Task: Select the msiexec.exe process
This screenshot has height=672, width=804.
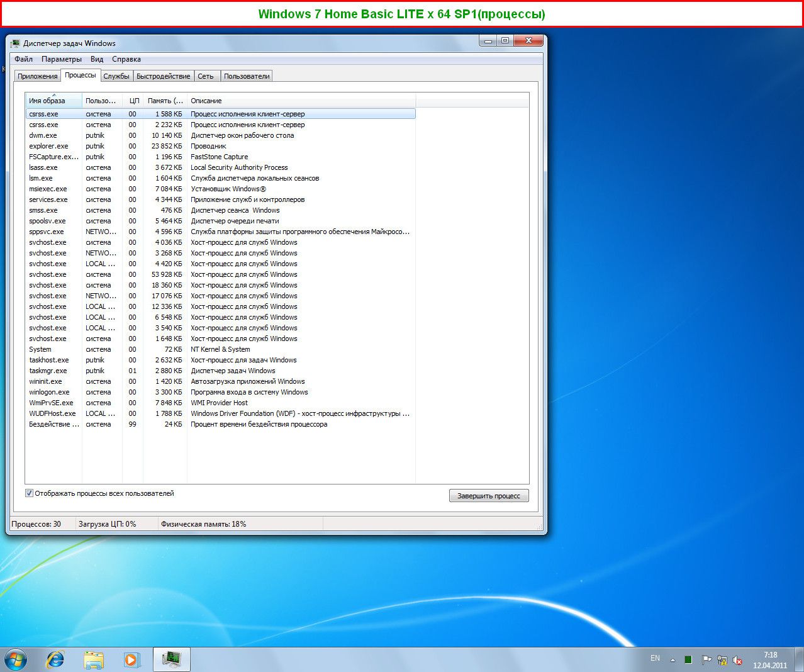Action: (x=220, y=189)
